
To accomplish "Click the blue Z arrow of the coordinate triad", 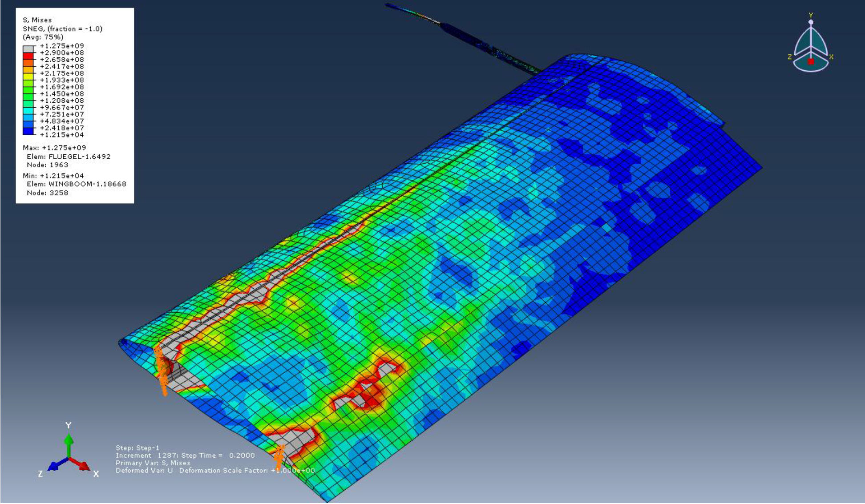I will coord(54,466).
